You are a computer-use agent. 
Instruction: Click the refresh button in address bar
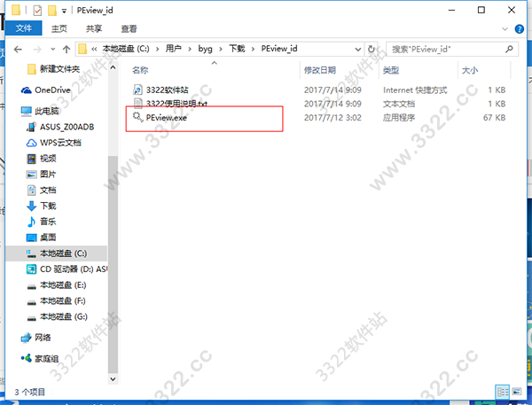pos(372,49)
